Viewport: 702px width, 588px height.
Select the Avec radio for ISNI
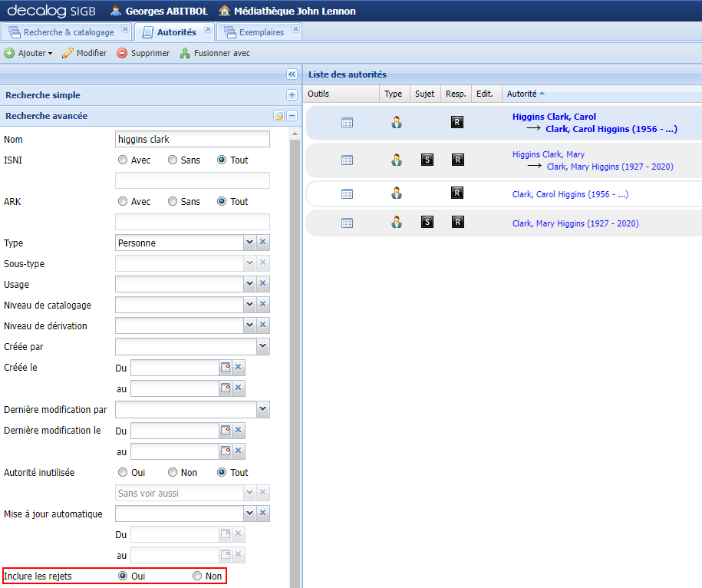click(122, 160)
